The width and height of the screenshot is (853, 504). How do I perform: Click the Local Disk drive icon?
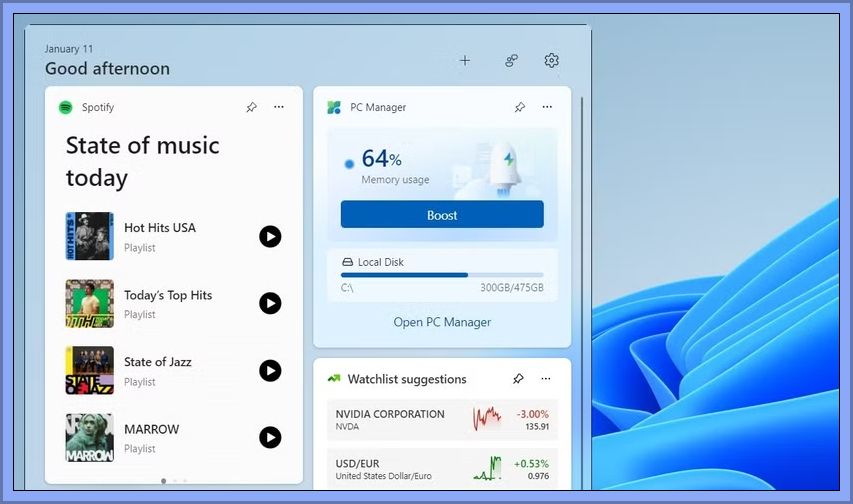(347, 262)
